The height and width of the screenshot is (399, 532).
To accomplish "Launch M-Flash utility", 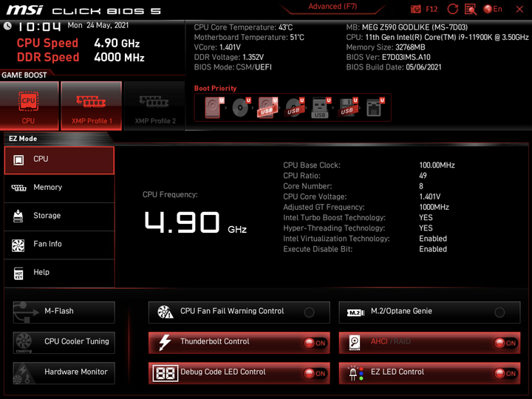I will click(x=64, y=313).
